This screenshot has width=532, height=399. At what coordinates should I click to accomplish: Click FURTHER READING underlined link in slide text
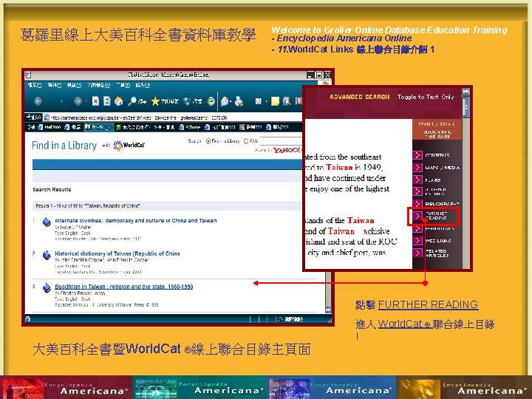tap(428, 304)
